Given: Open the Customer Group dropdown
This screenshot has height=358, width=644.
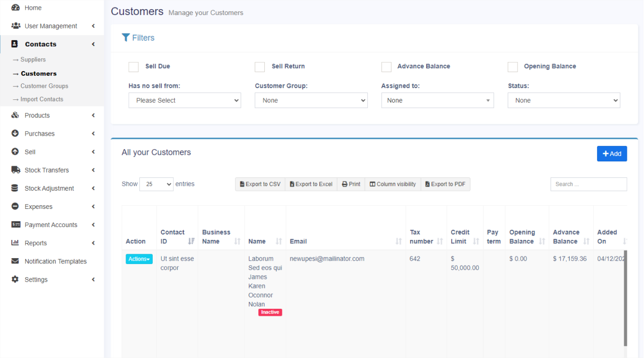Looking at the screenshot, I should [311, 100].
